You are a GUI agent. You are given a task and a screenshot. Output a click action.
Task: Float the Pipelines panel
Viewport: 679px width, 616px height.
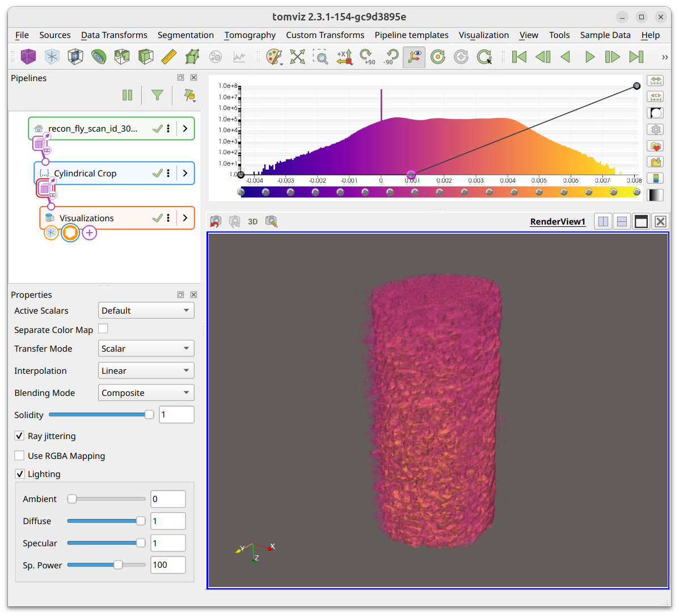click(180, 78)
